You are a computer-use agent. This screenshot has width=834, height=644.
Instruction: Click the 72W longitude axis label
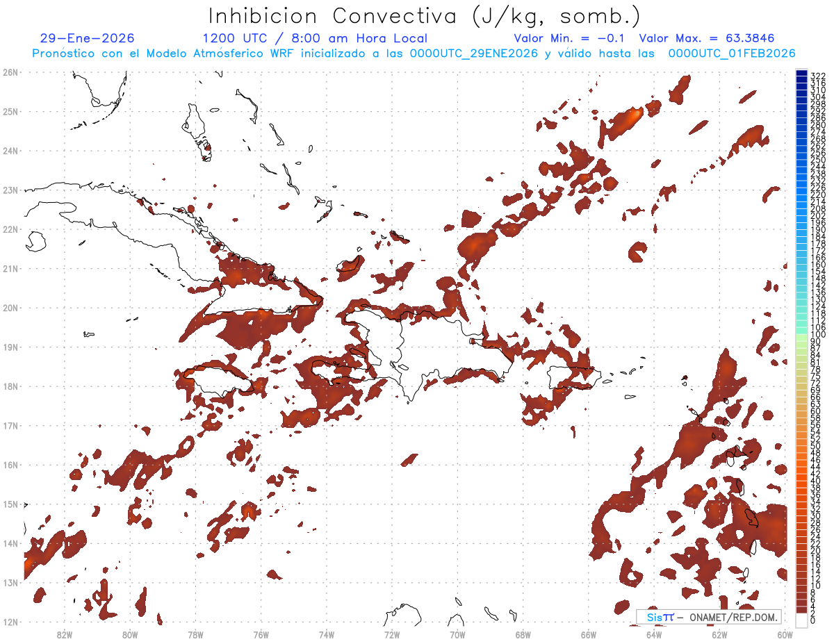392,634
